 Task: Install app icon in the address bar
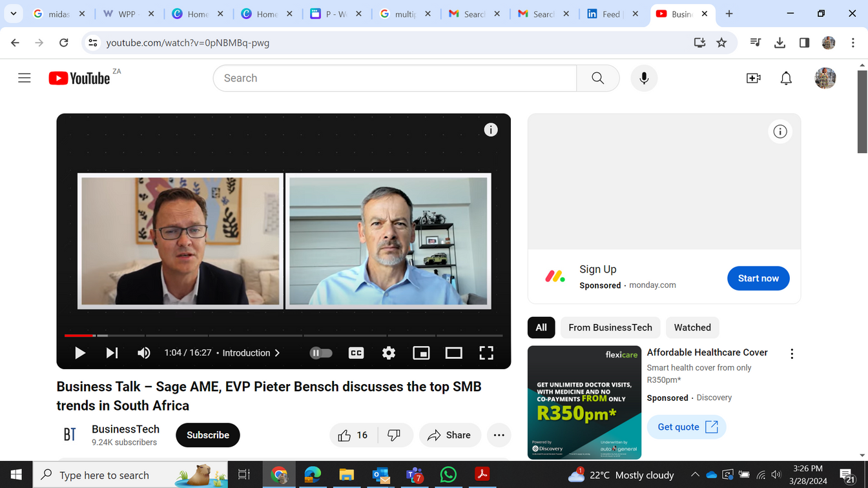tap(699, 43)
